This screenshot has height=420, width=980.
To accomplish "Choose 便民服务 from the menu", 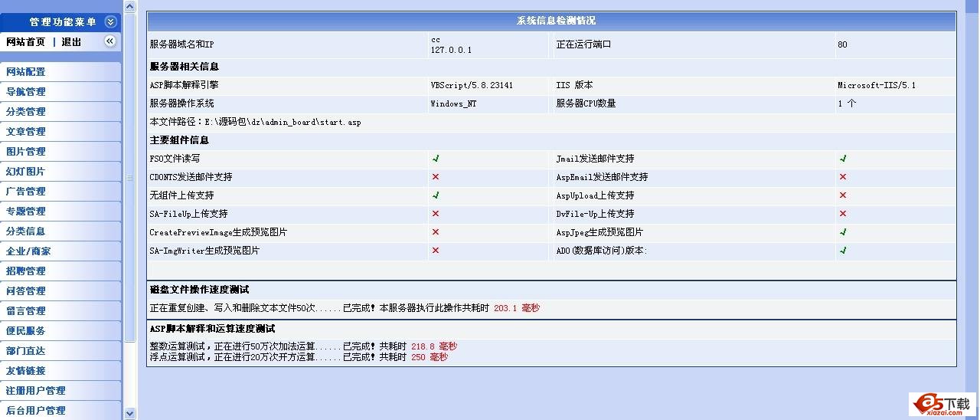I will click(60, 330).
